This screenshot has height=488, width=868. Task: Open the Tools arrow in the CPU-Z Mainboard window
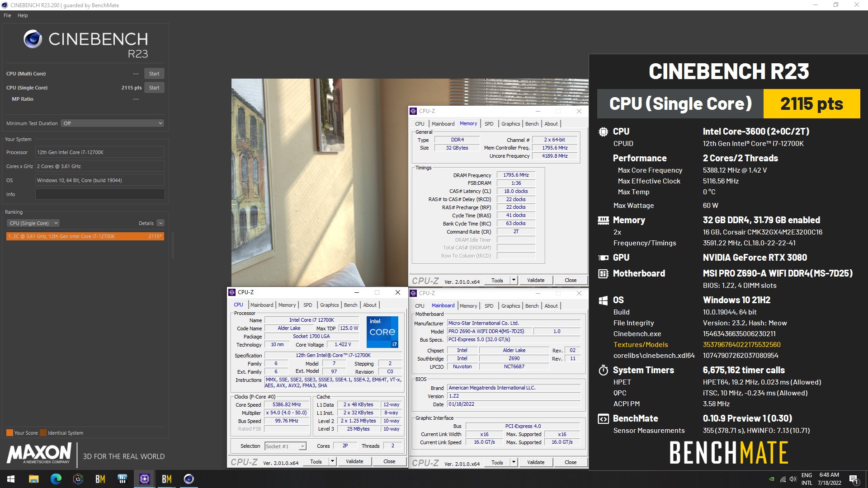click(514, 462)
